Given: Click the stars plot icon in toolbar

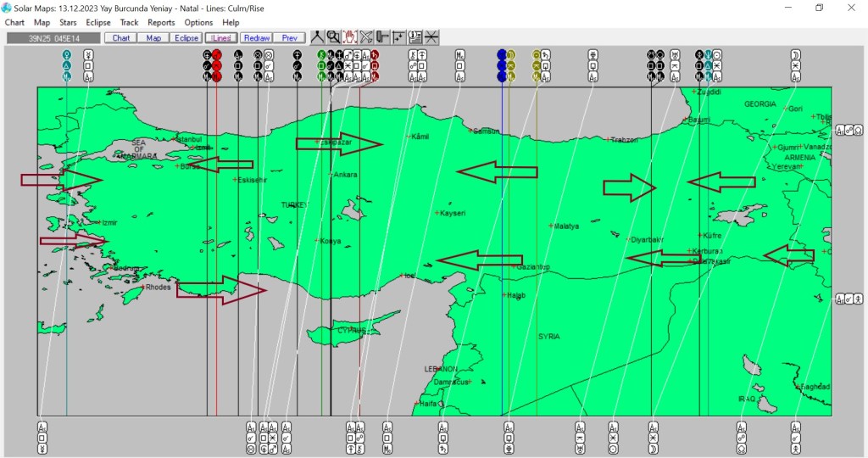Looking at the screenshot, I should tap(398, 37).
